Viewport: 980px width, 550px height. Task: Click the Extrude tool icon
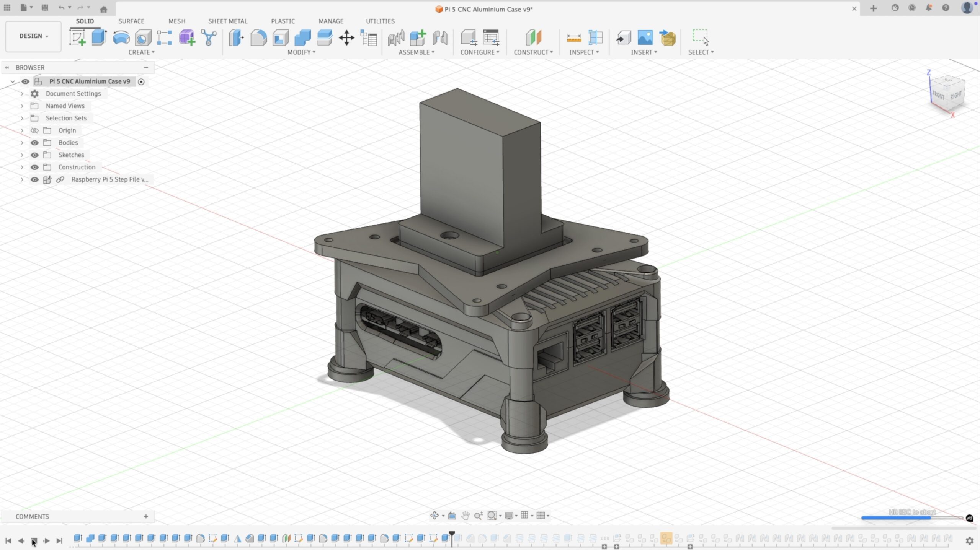(x=99, y=37)
